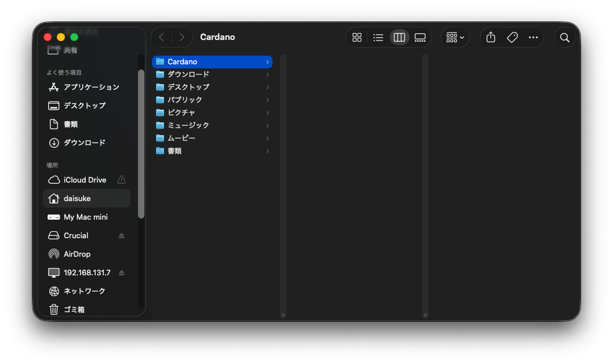Expand the ダウンロード folder chevron
This screenshot has width=613, height=364.
tap(267, 75)
